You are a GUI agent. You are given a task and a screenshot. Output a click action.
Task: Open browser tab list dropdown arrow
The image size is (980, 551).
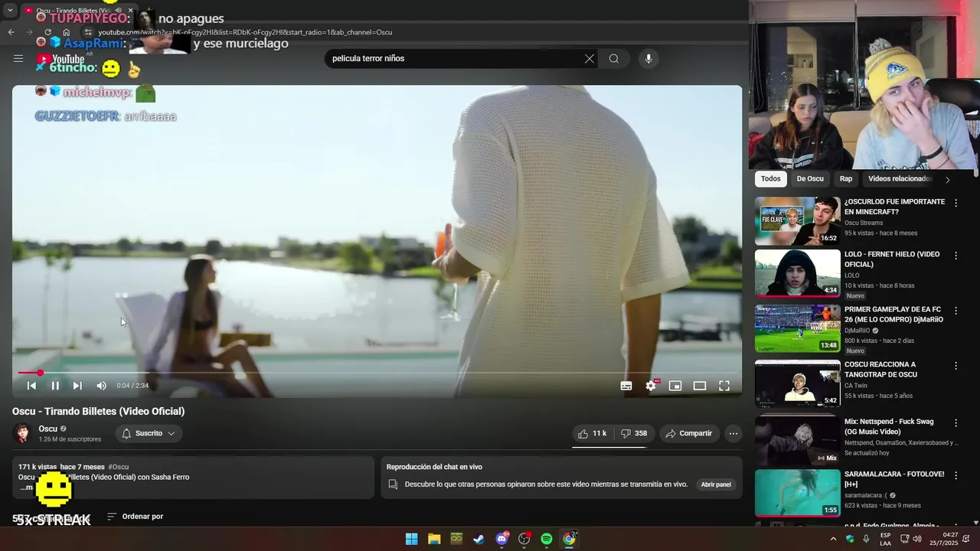pyautogui.click(x=10, y=11)
